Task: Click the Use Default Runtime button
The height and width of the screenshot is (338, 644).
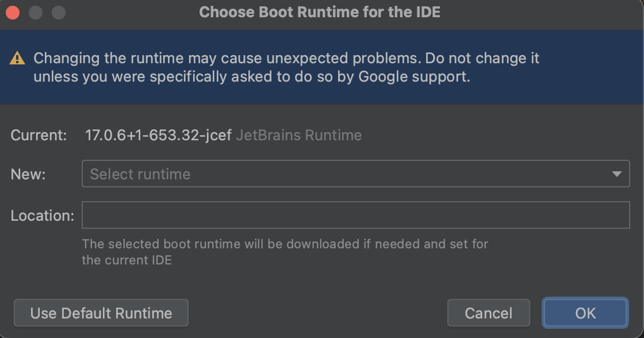Action: 101,313
